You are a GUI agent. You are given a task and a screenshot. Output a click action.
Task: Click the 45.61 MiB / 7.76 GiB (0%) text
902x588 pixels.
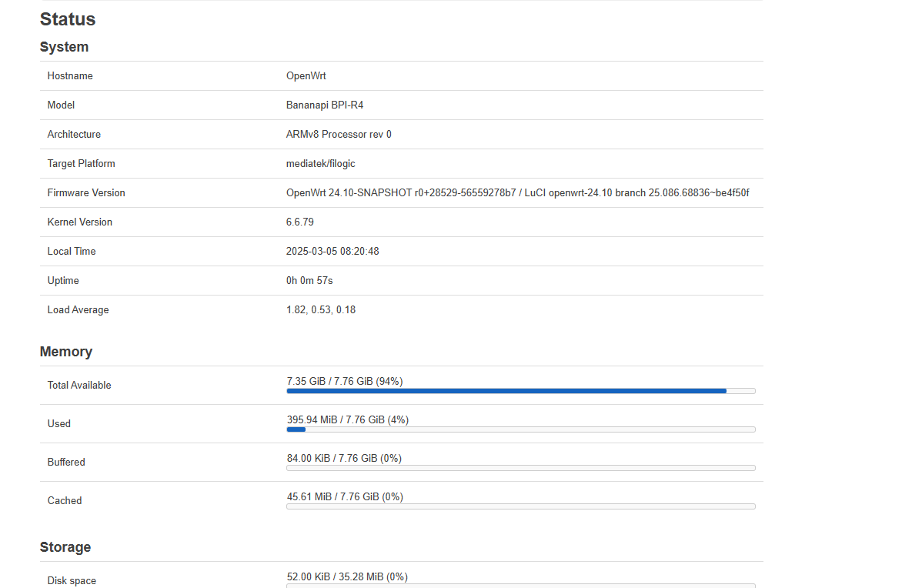point(345,497)
